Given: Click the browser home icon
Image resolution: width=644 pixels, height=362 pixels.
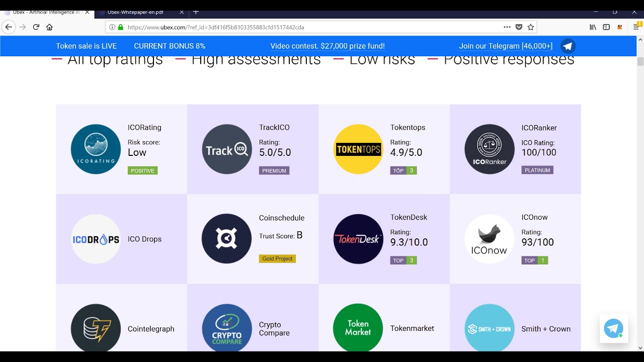Looking at the screenshot, I should coord(49,27).
